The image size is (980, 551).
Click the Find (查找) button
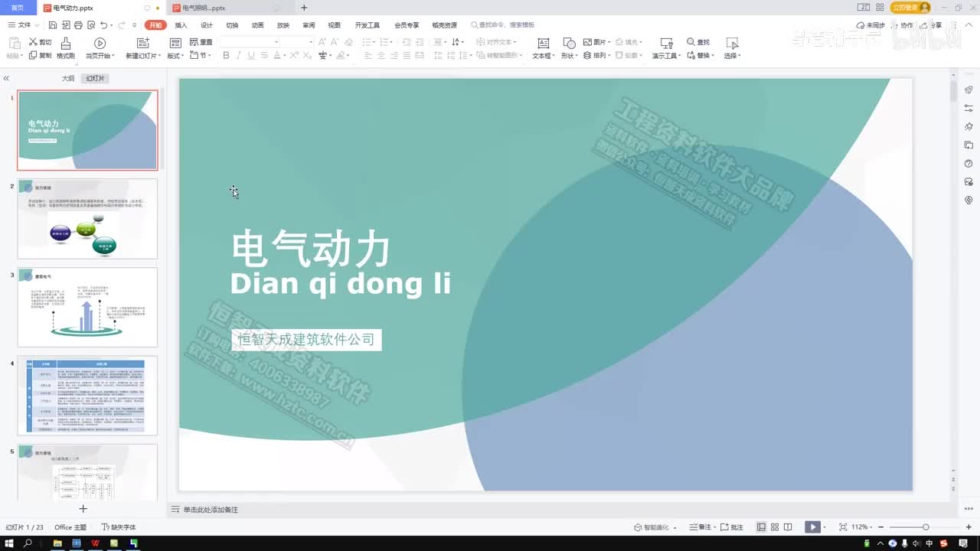pyautogui.click(x=698, y=42)
